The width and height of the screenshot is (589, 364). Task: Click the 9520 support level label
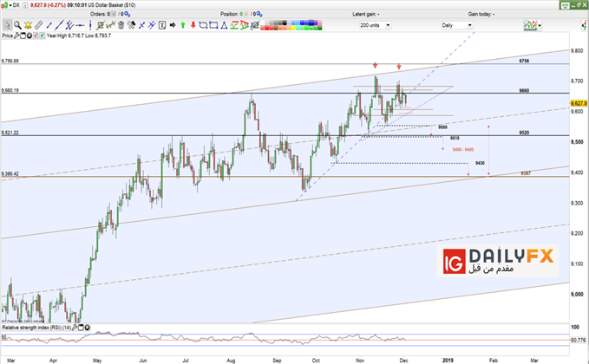(524, 133)
